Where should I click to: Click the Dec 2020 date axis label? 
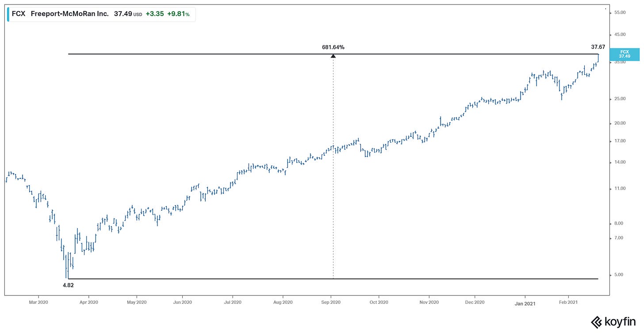(474, 302)
